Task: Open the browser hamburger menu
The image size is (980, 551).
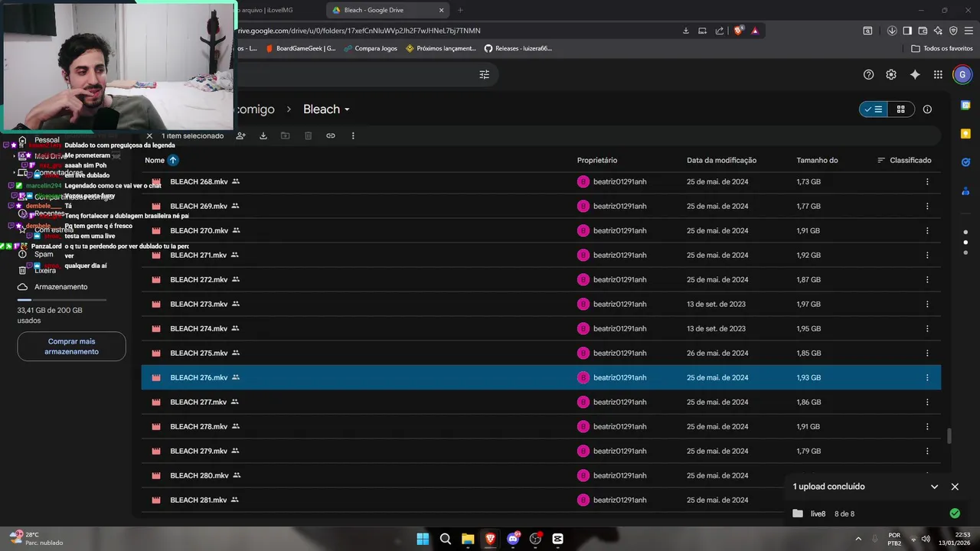Action: click(969, 31)
